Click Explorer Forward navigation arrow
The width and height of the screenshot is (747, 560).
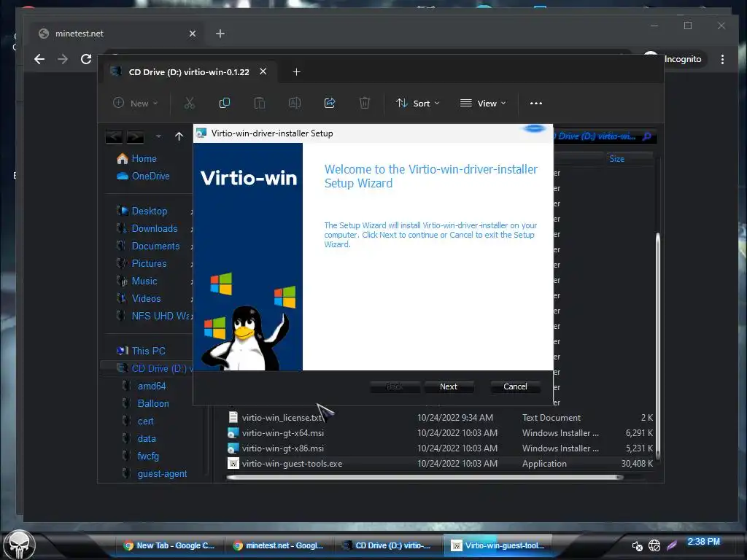click(x=135, y=136)
